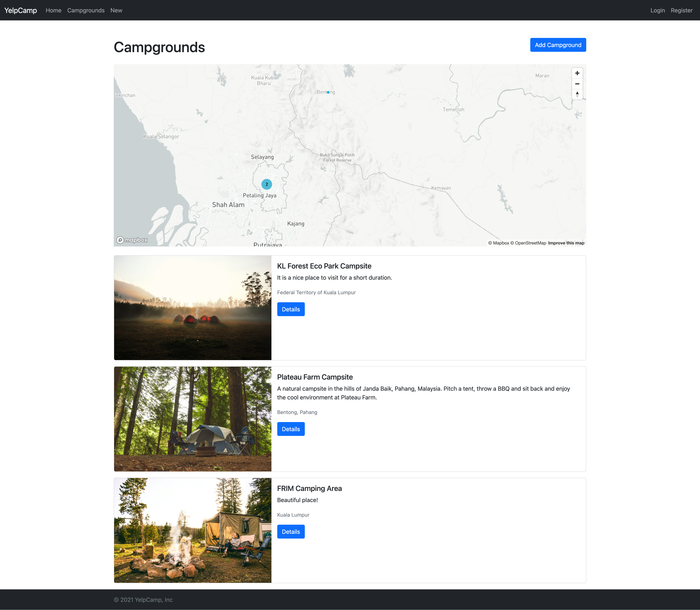Click the © 2021 YelpCamp, Inc footer text
The width and height of the screenshot is (700, 610).
tap(143, 599)
